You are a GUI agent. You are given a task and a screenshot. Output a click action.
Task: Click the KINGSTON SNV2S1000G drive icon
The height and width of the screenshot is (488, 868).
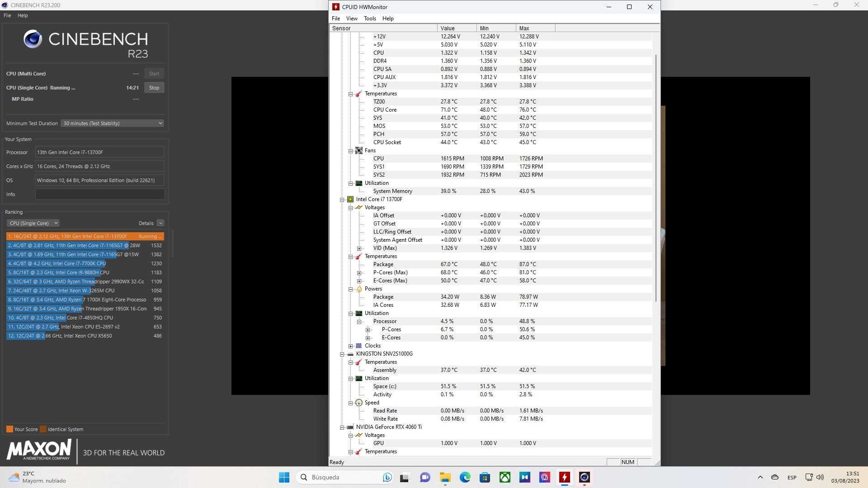tap(350, 354)
